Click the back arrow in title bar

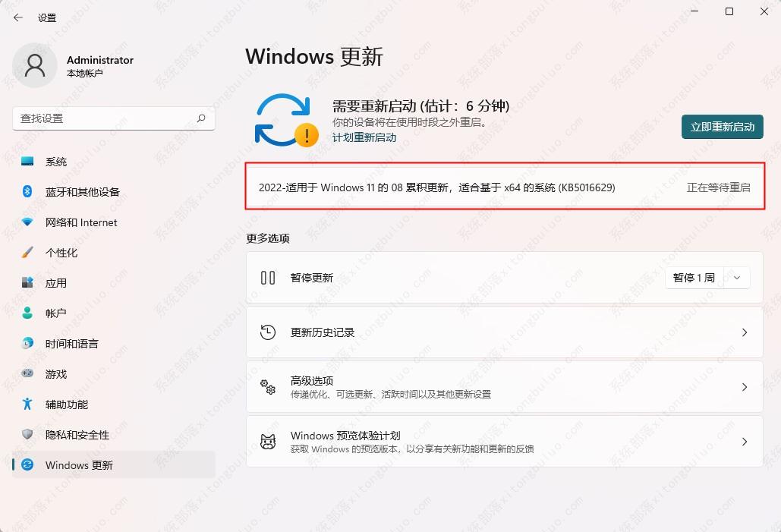point(18,17)
